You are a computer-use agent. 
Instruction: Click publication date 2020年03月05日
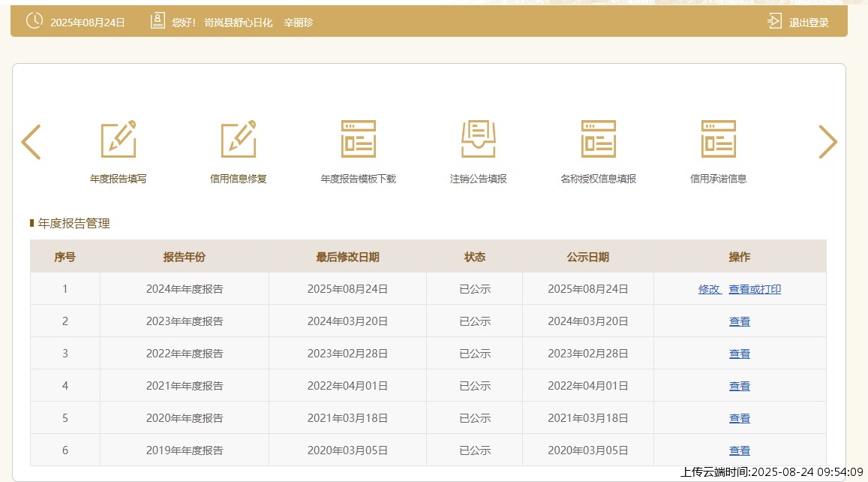pyautogui.click(x=588, y=450)
